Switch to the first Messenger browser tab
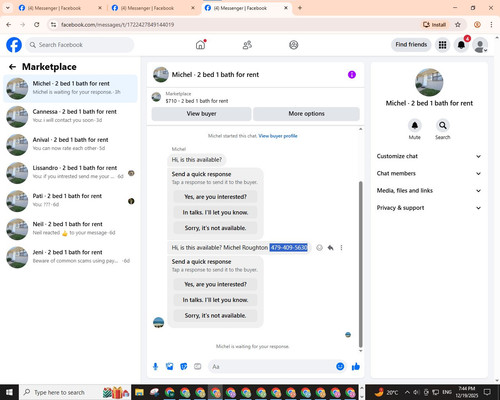This screenshot has width=500, height=400. point(60,8)
